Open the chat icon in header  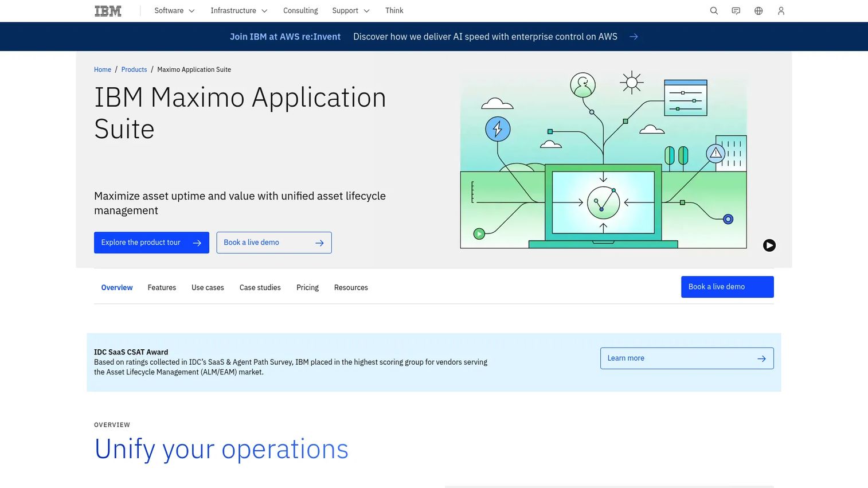coord(736,11)
